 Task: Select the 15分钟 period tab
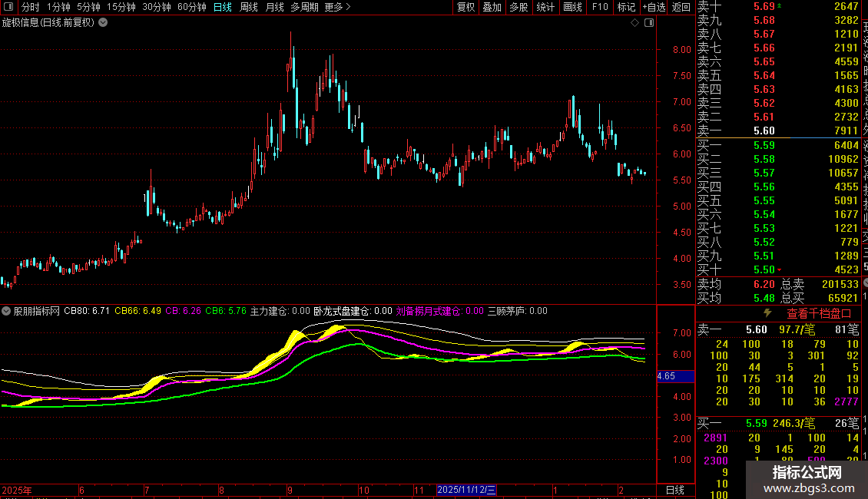tap(121, 7)
